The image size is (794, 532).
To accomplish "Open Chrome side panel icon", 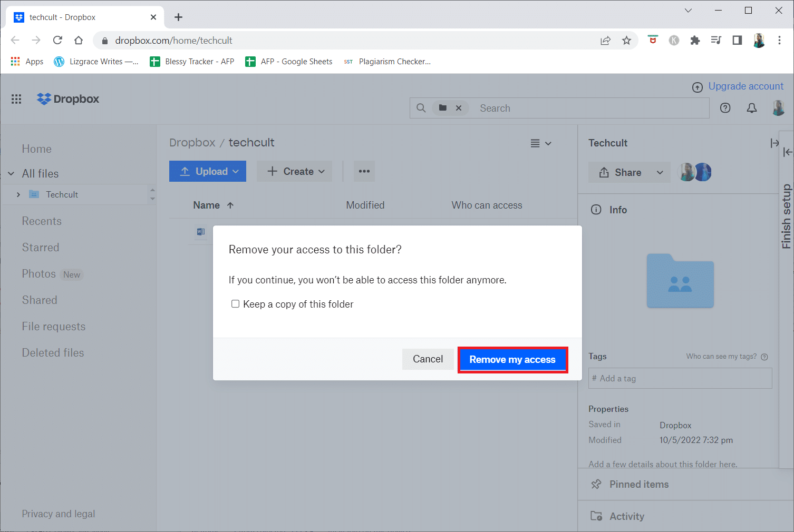I will coord(737,40).
